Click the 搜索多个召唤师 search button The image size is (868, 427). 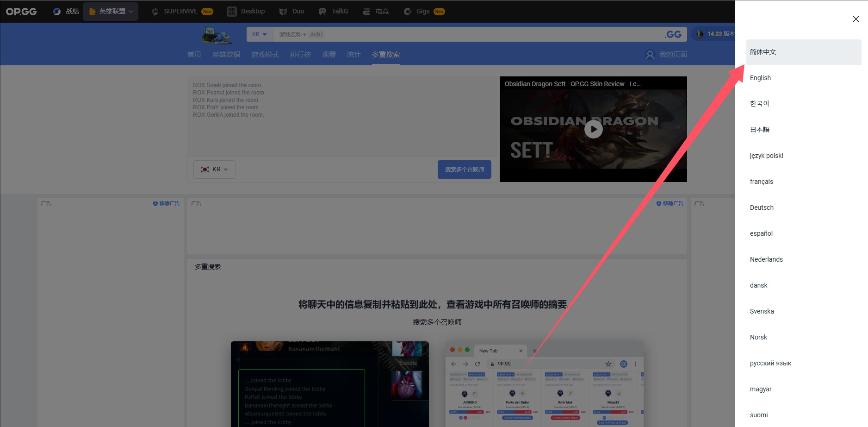(464, 169)
